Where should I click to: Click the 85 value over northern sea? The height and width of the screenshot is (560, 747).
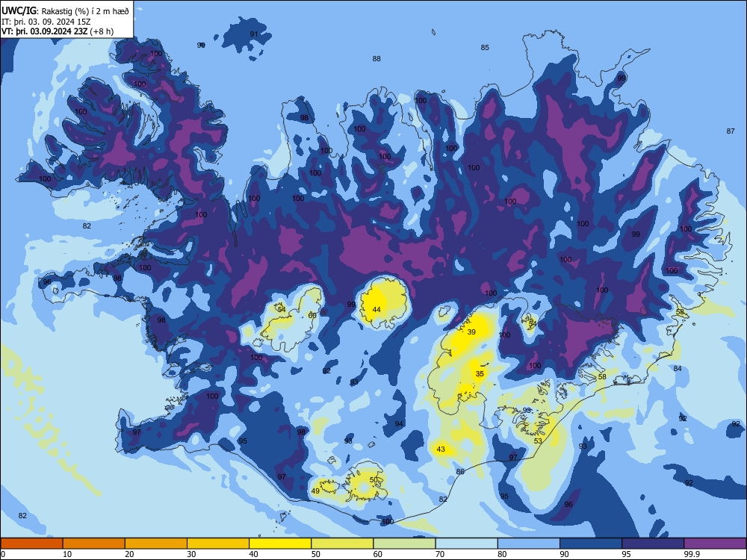(x=485, y=47)
